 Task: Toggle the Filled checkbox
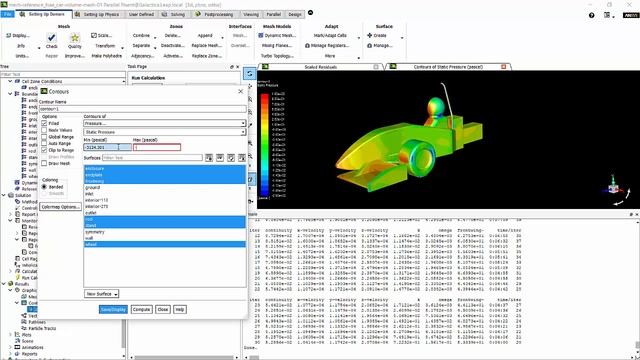pyautogui.click(x=44, y=123)
